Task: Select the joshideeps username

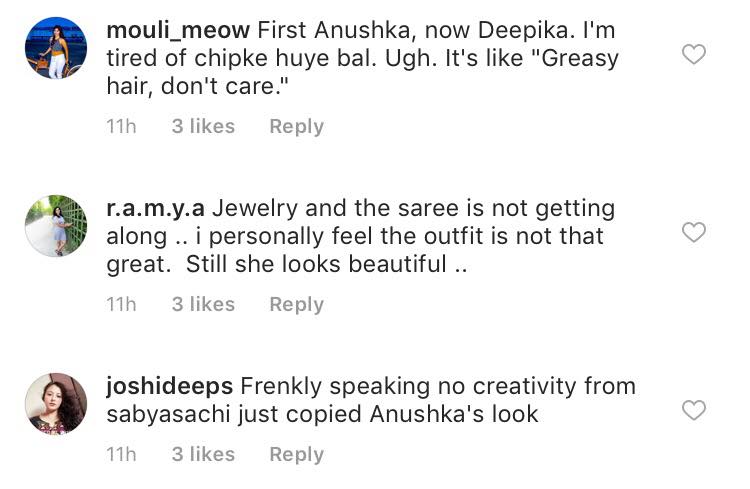Action: point(170,386)
